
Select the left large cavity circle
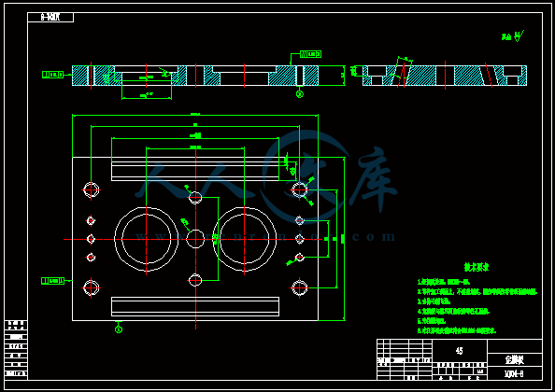[146, 239]
